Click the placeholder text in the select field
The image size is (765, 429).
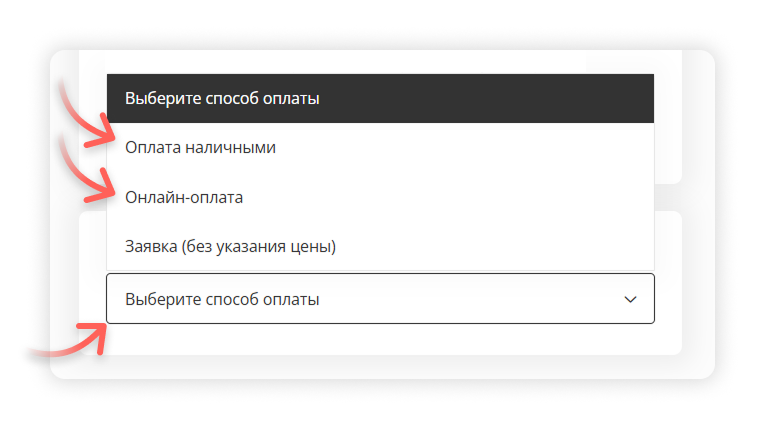click(222, 299)
